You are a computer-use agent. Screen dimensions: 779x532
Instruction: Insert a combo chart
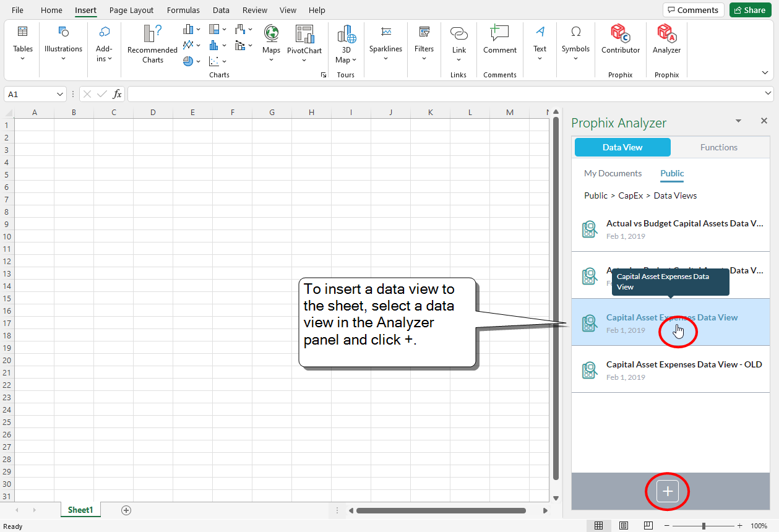244,45
